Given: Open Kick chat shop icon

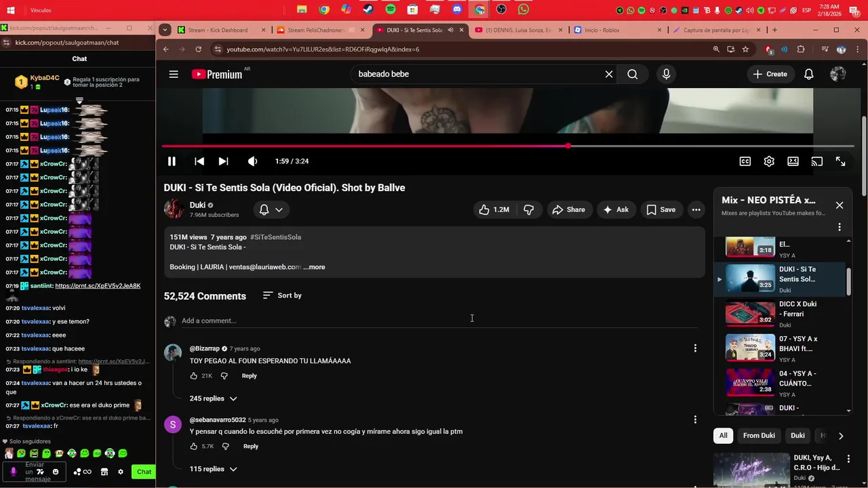Looking at the screenshot, I should pyautogui.click(x=104, y=472).
